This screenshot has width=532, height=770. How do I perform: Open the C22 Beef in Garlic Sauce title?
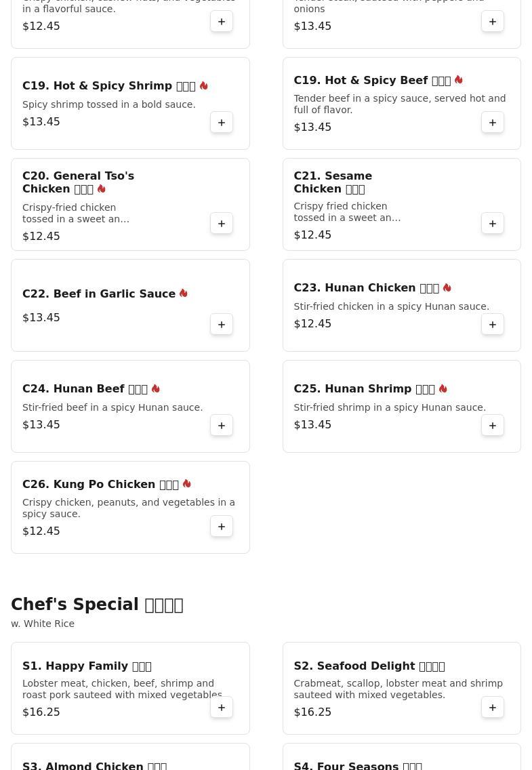click(99, 293)
